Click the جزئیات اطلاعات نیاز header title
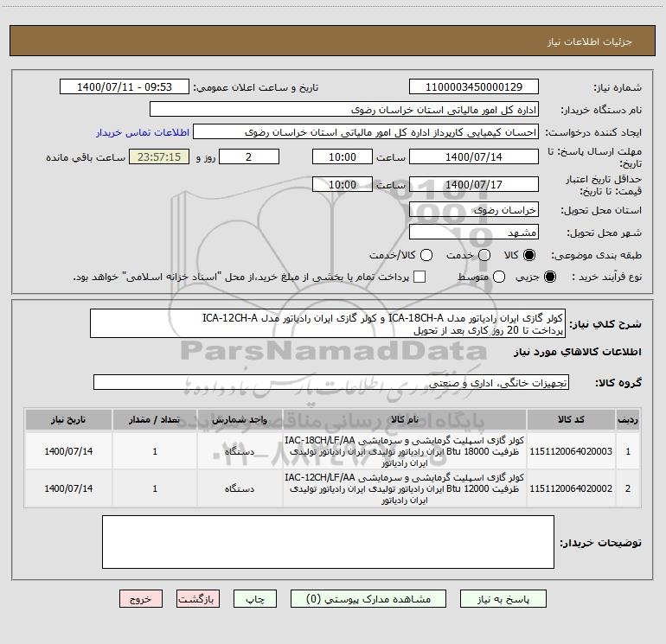Viewport: 666px width, 644px height. coord(589,41)
